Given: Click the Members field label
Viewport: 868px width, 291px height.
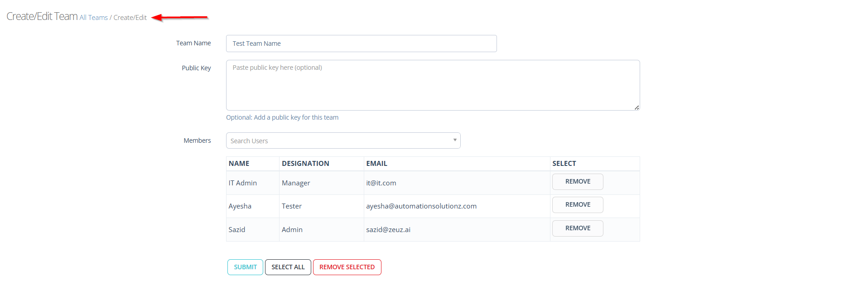Looking at the screenshot, I should coord(197,141).
